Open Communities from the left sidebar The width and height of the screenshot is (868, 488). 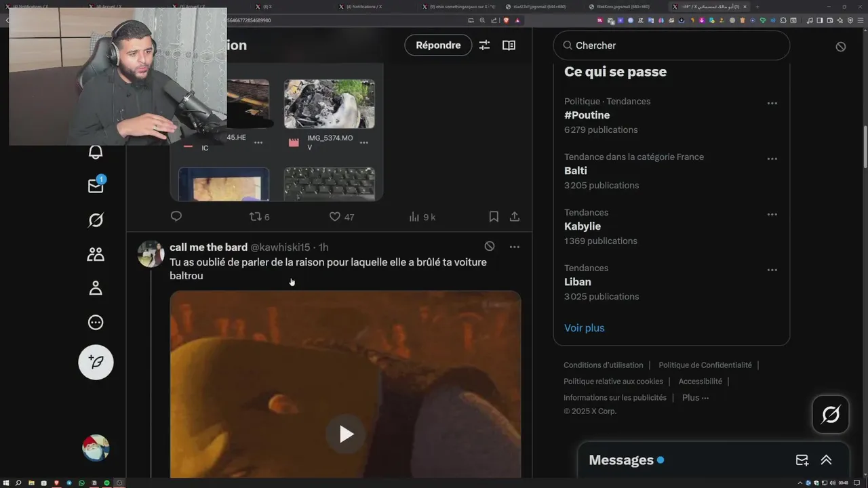(x=96, y=254)
